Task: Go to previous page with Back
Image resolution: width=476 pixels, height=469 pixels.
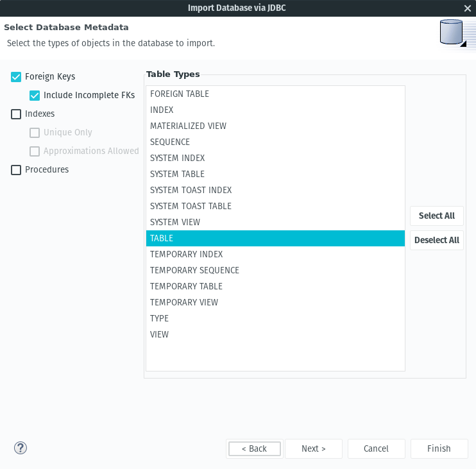Action: [255, 448]
